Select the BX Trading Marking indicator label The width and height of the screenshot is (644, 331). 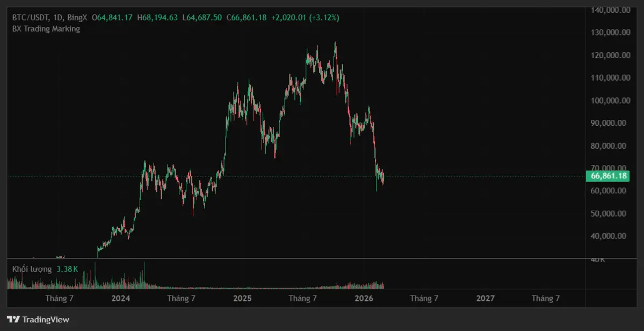[x=46, y=29]
